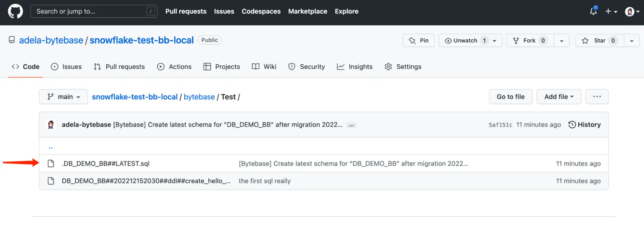
Task: Expand the Add file dropdown
Action: pyautogui.click(x=559, y=97)
